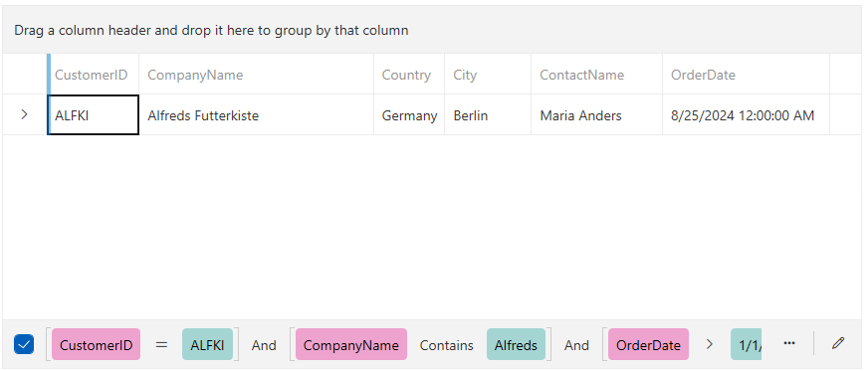Click the pink CompanyName filter field

pos(351,344)
